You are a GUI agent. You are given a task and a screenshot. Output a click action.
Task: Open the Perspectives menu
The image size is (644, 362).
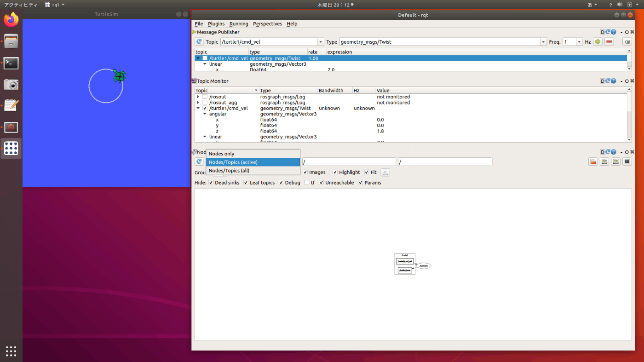click(x=267, y=24)
